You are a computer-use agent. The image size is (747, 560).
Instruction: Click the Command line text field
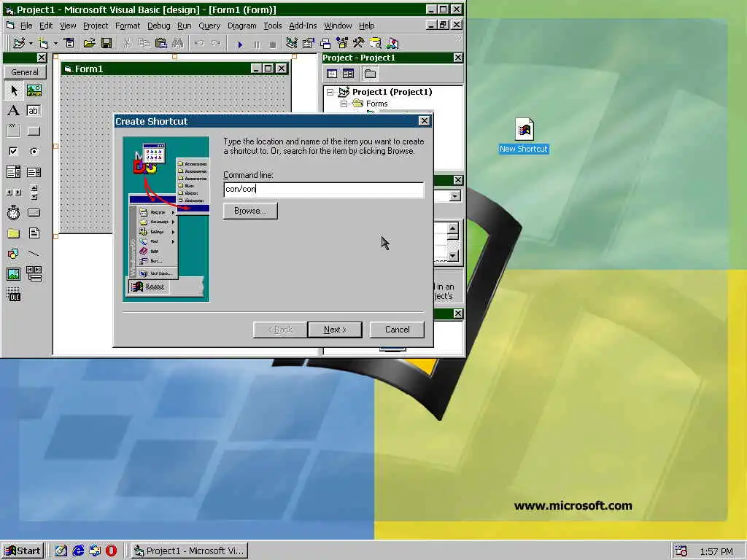(x=323, y=190)
